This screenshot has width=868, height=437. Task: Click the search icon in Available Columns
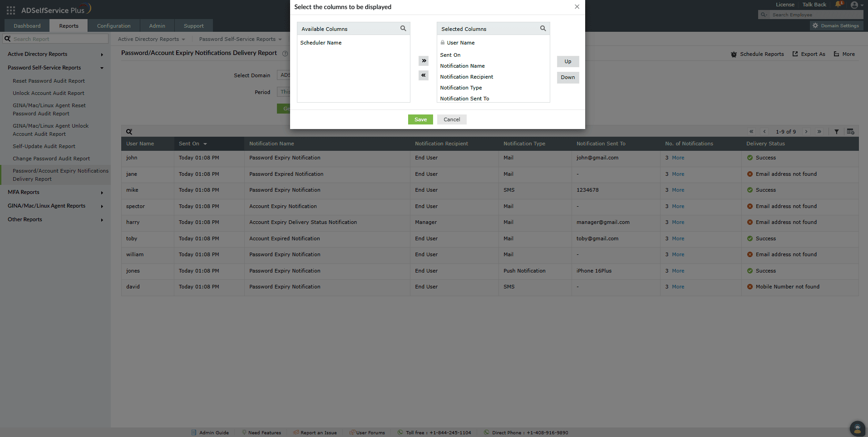(x=403, y=28)
